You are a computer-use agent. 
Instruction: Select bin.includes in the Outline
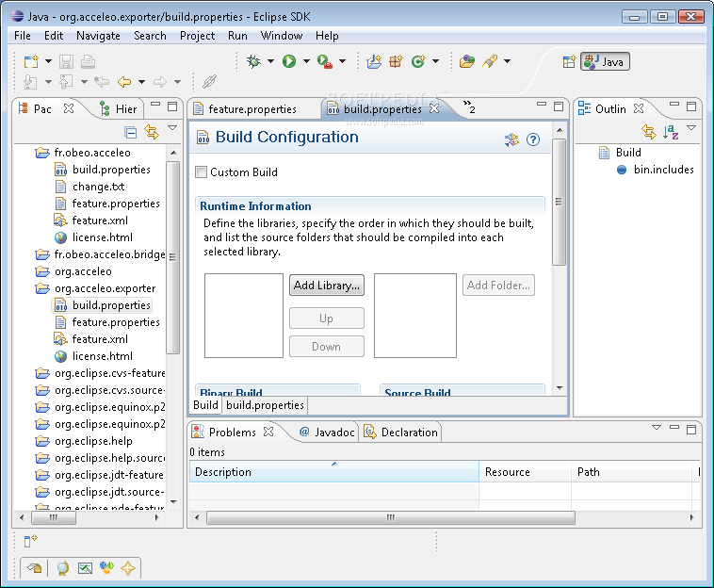point(656,170)
